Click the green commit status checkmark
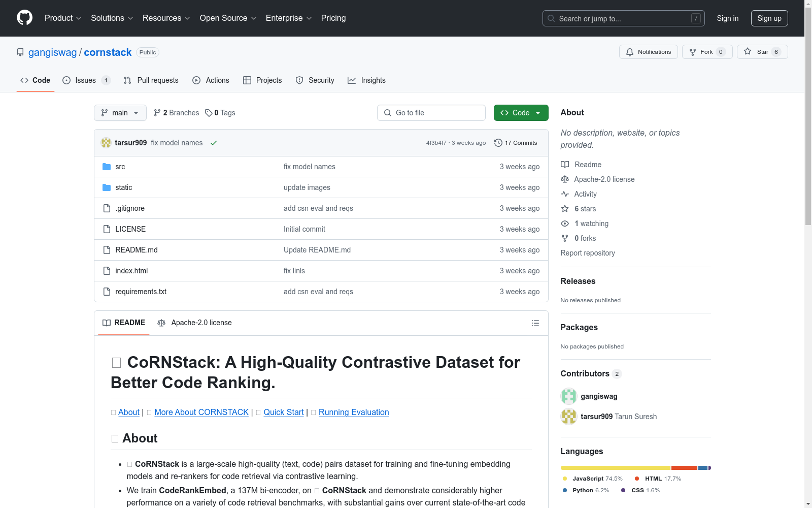 pos(214,143)
